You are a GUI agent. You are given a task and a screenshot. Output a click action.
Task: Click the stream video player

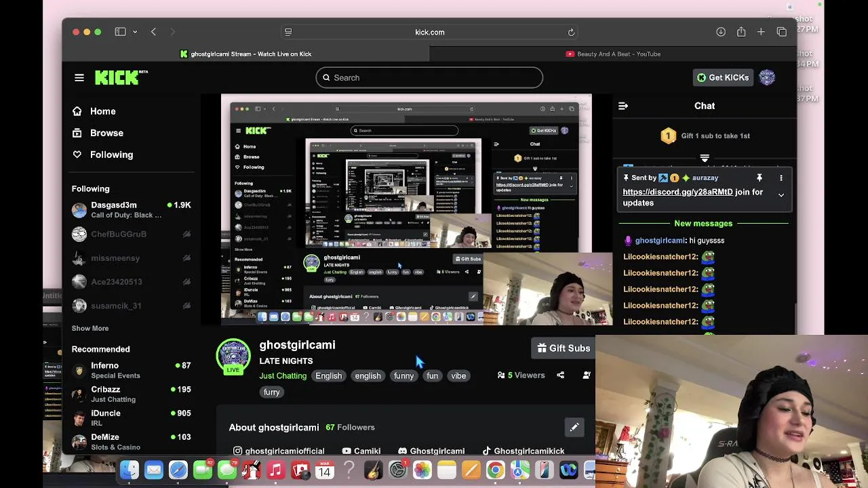click(406, 209)
